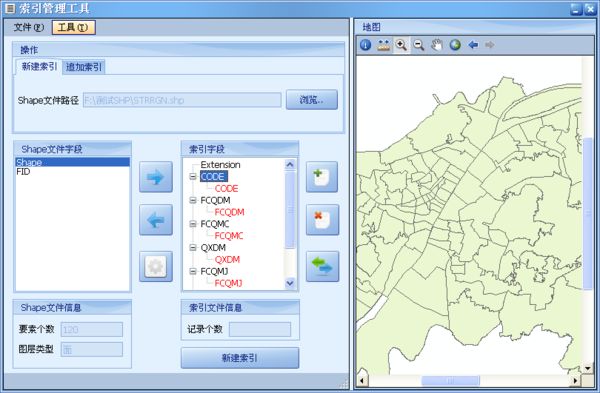Image resolution: width=600 pixels, height=393 pixels.
Task: Select the Identify info tool
Action: 365,45
